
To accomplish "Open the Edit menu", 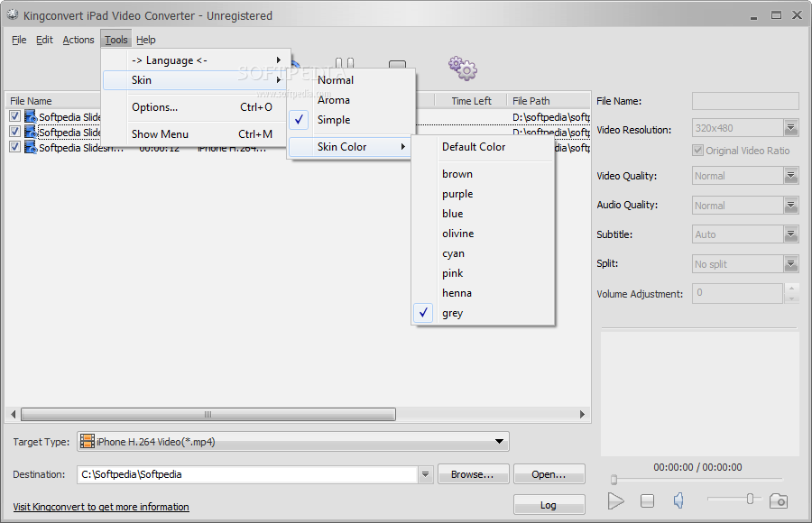I will (44, 40).
